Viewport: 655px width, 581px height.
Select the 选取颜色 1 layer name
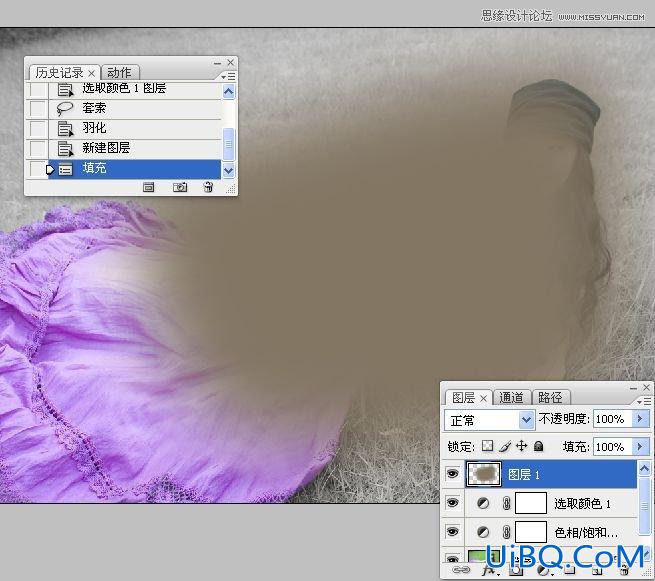pos(582,504)
